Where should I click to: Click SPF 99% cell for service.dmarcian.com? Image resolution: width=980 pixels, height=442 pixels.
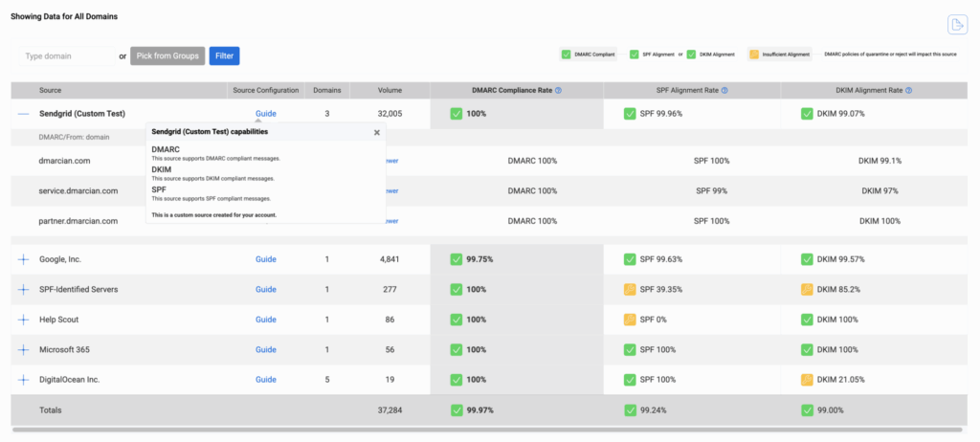[711, 190]
